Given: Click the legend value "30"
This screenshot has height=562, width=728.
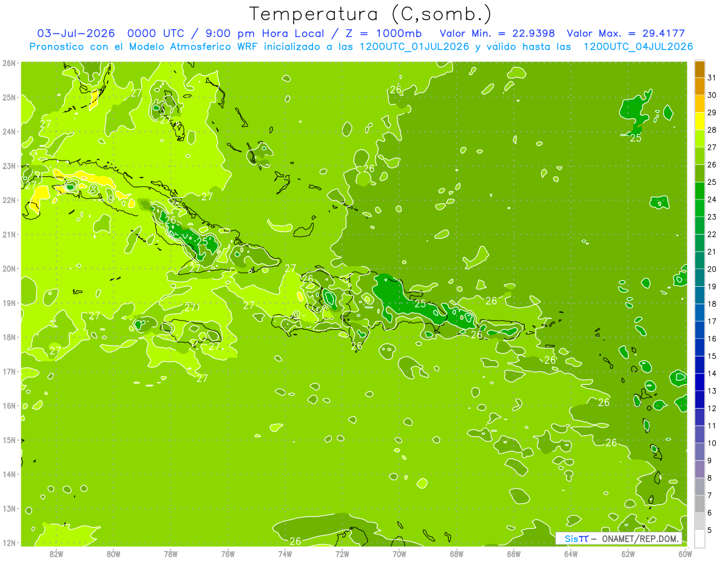Looking at the screenshot, I should click(x=712, y=95).
